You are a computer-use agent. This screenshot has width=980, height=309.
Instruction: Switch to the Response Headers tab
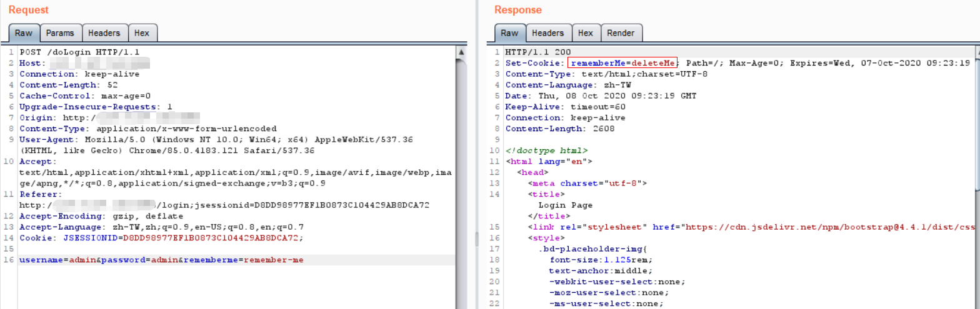(547, 33)
